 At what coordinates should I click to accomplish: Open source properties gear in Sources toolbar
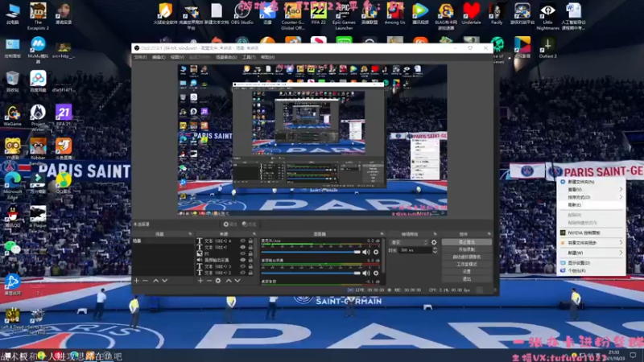[218, 281]
